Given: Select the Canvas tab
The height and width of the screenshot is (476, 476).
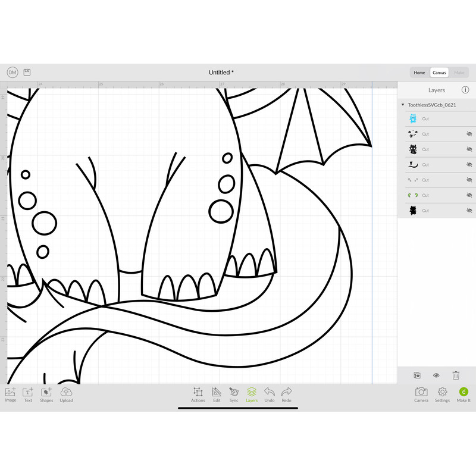Looking at the screenshot, I should click(439, 73).
